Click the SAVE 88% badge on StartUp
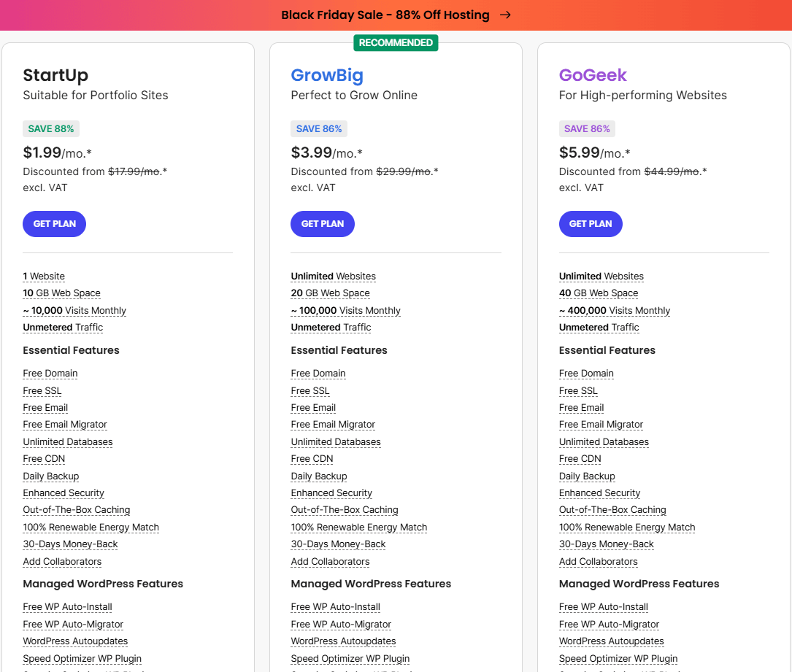Image resolution: width=792 pixels, height=672 pixels. tap(51, 129)
